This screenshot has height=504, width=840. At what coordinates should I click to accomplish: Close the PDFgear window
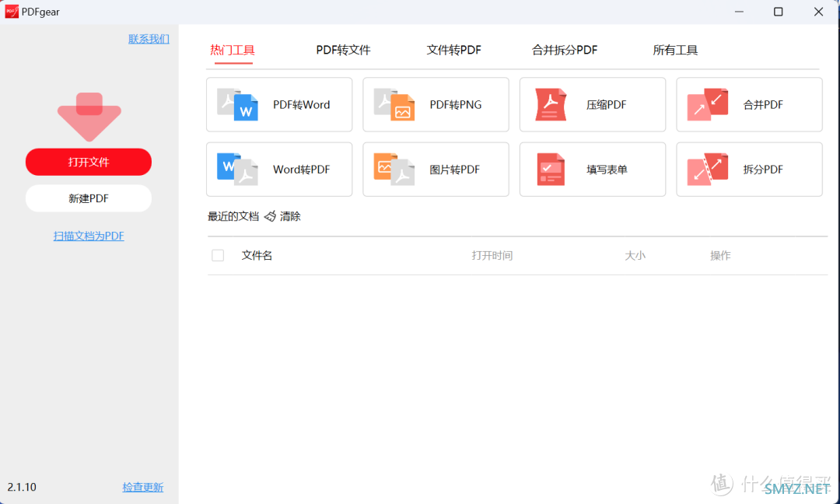(x=818, y=12)
